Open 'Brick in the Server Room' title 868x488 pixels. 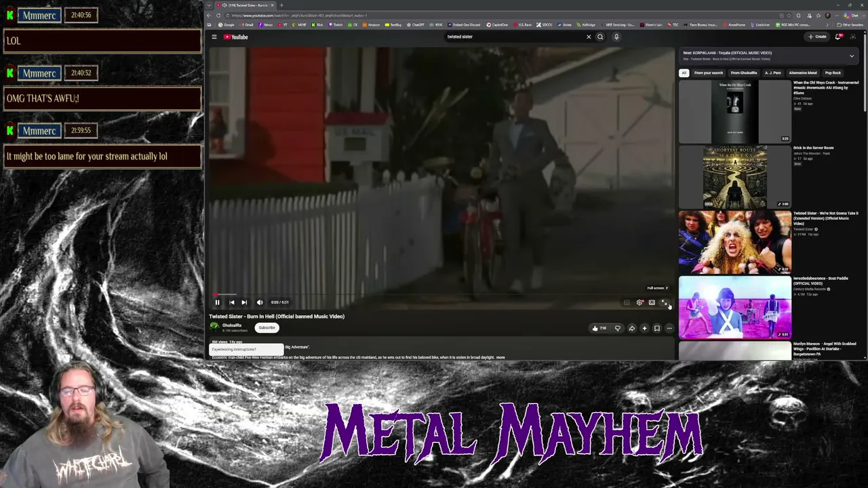click(814, 148)
